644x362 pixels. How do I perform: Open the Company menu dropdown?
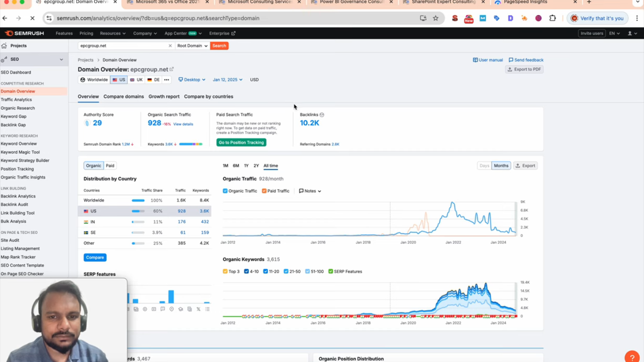pos(145,34)
